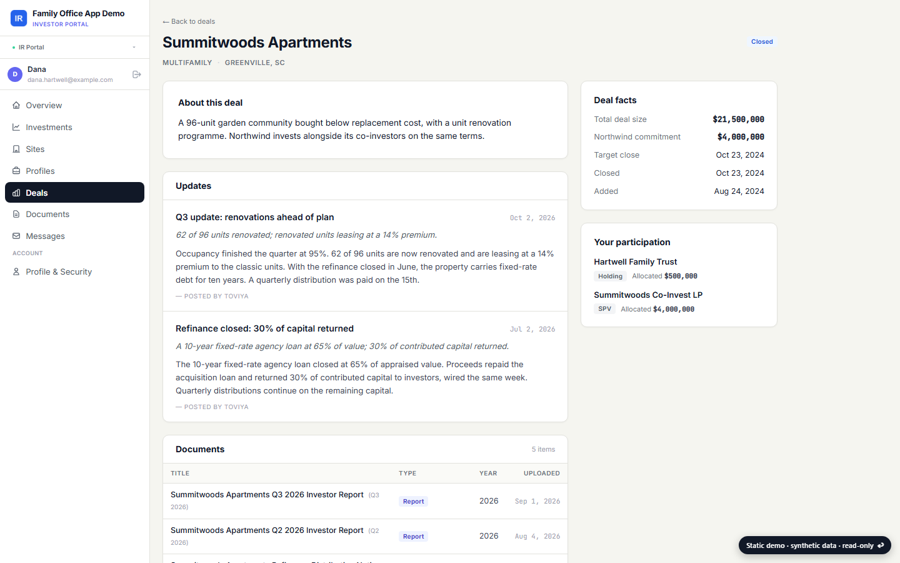Click the Profile & Security person icon
Image resolution: width=900 pixels, height=563 pixels.
pos(16,271)
